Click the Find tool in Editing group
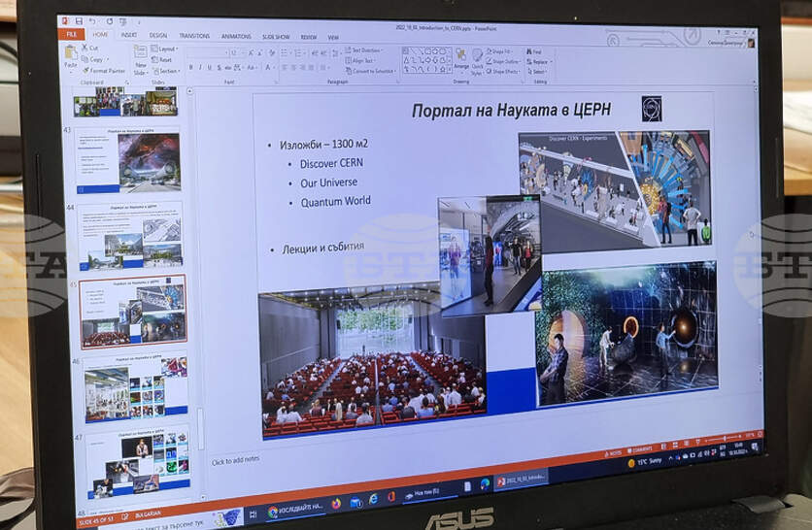Screen dimensions: 812x530 click(x=536, y=51)
